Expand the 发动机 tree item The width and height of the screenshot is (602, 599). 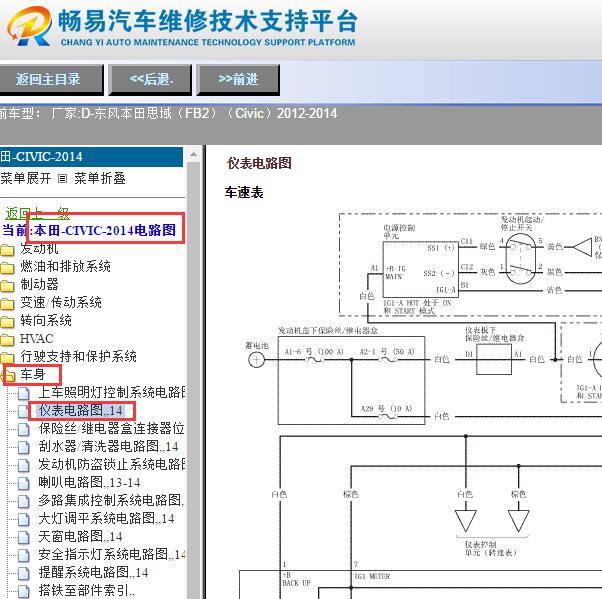pos(39,248)
